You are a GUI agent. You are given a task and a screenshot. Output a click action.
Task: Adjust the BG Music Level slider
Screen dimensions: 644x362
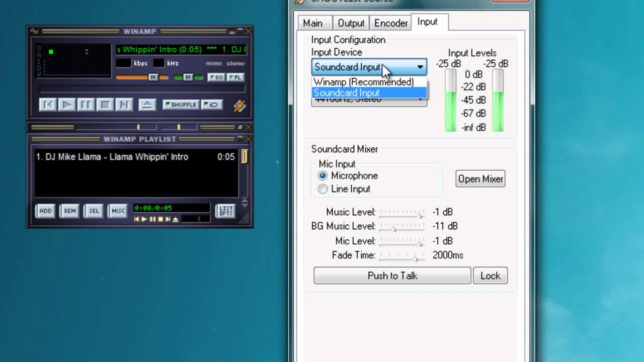coord(402,227)
